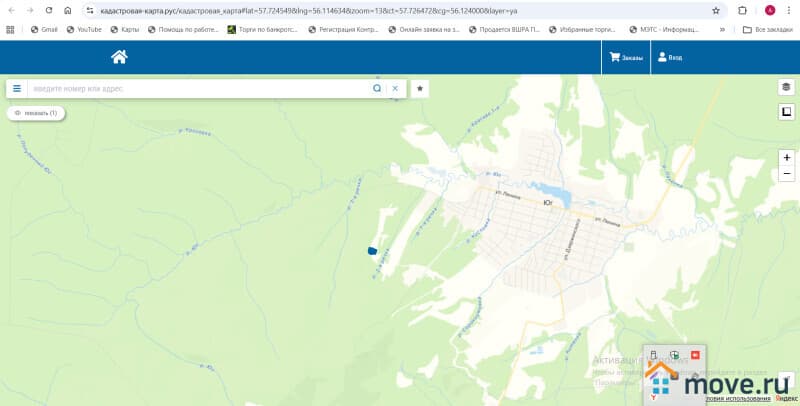Open the hamburger menu beside the search field
The image size is (800, 406).
coord(17,88)
